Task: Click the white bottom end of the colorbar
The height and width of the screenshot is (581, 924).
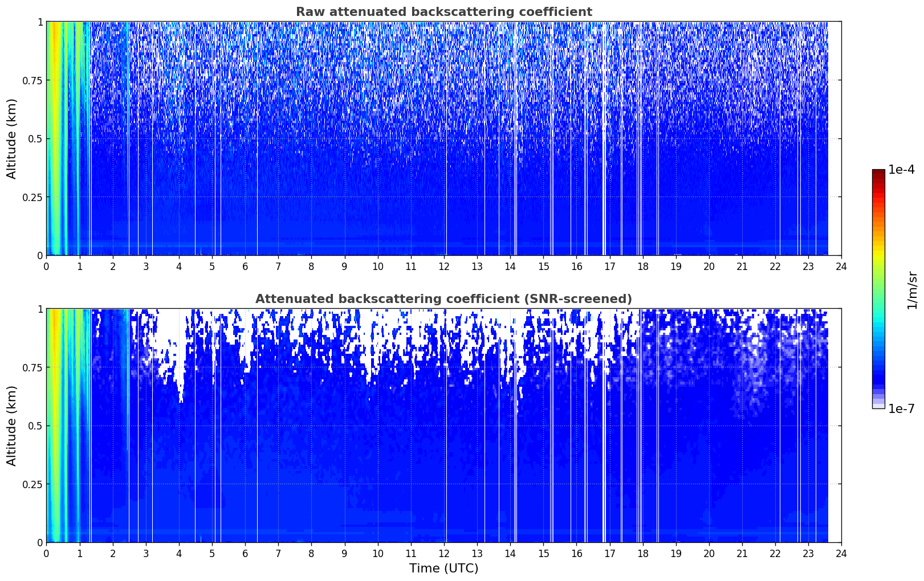Action: click(x=878, y=406)
